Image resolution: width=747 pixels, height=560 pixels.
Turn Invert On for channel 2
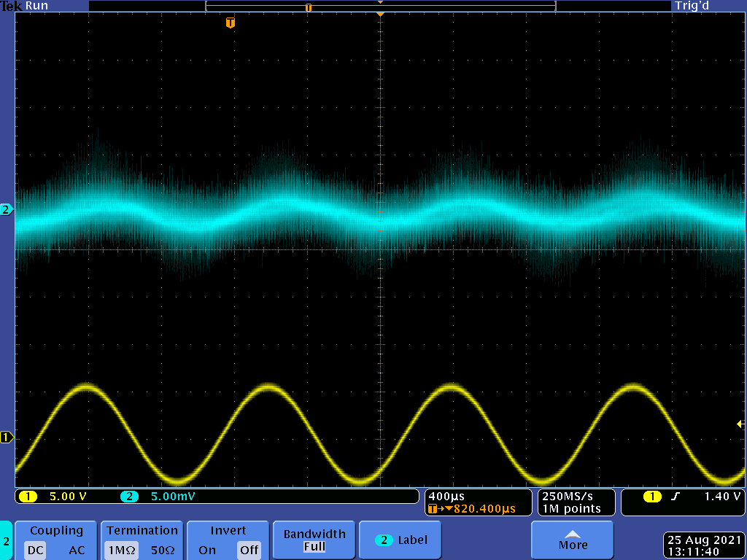[x=207, y=550]
